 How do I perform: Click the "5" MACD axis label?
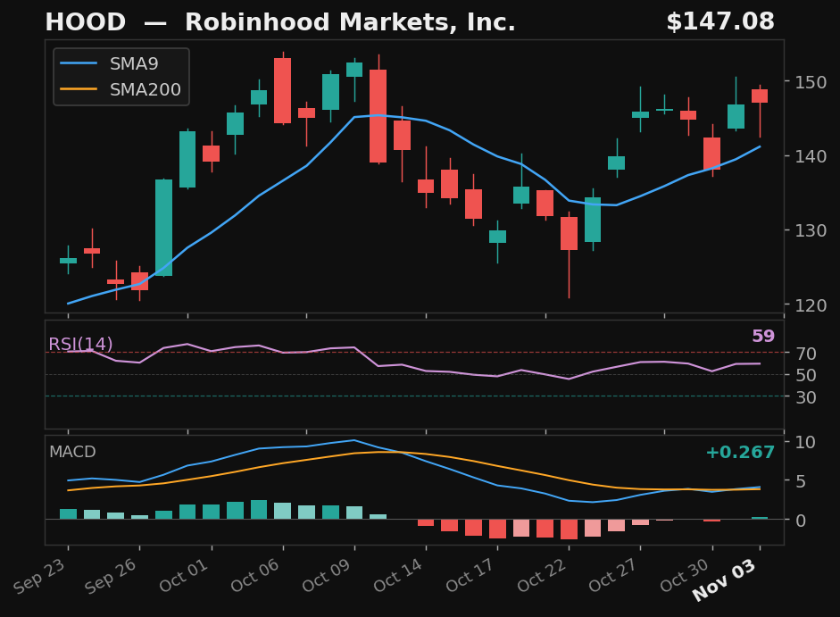801,481
